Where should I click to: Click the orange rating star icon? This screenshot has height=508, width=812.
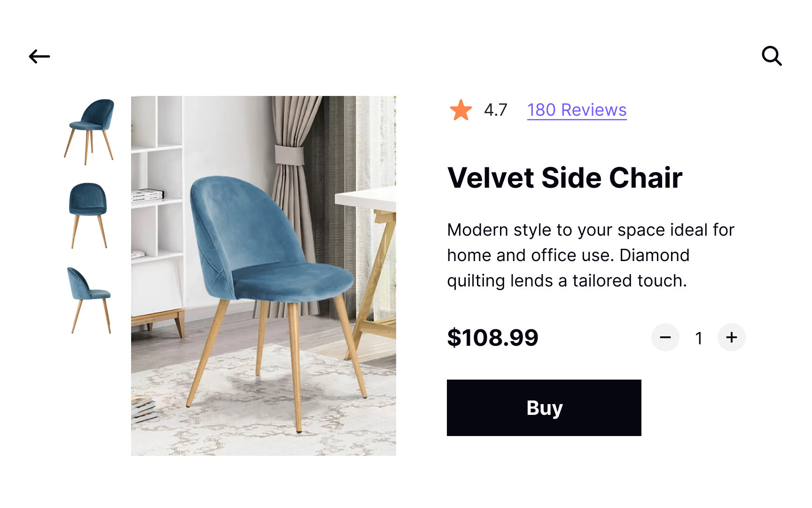pos(461,110)
